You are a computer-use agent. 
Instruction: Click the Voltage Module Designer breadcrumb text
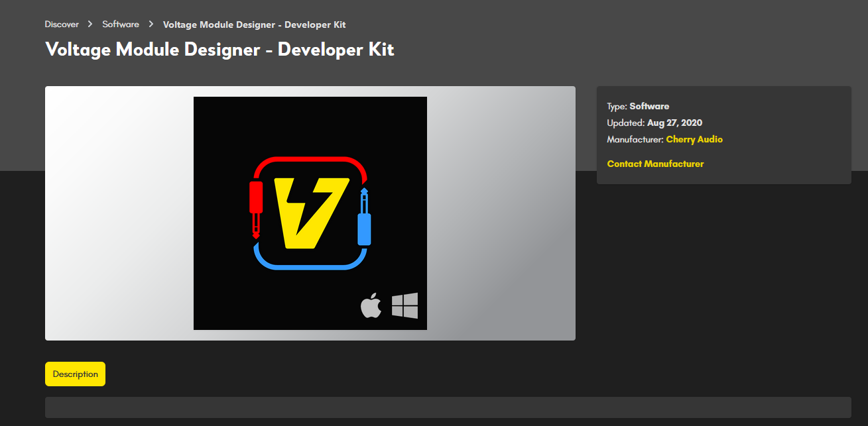255,25
